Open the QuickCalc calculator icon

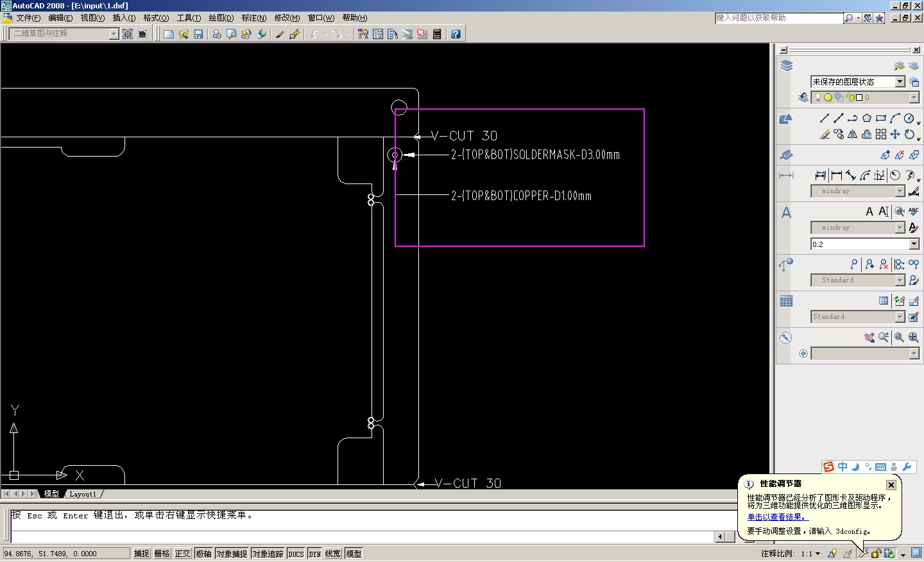tap(437, 34)
